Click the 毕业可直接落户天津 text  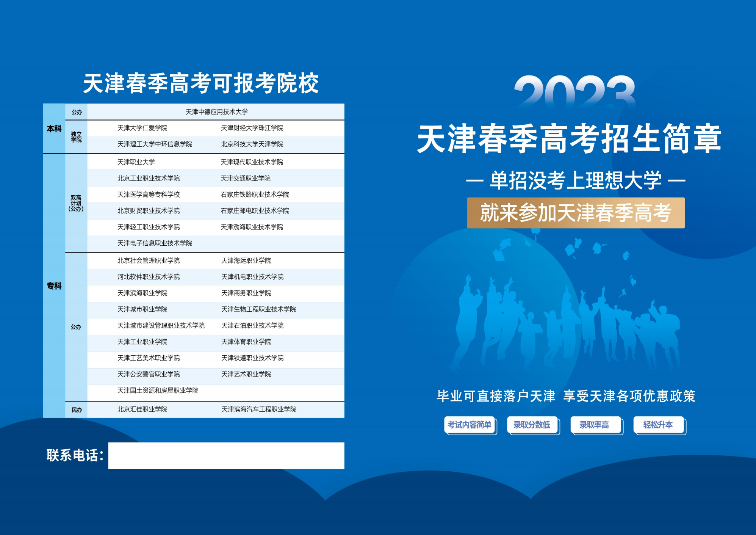496,396
